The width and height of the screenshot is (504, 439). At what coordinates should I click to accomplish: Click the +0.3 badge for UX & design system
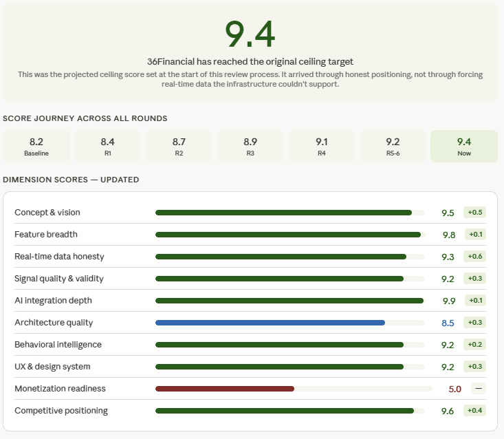tap(474, 366)
